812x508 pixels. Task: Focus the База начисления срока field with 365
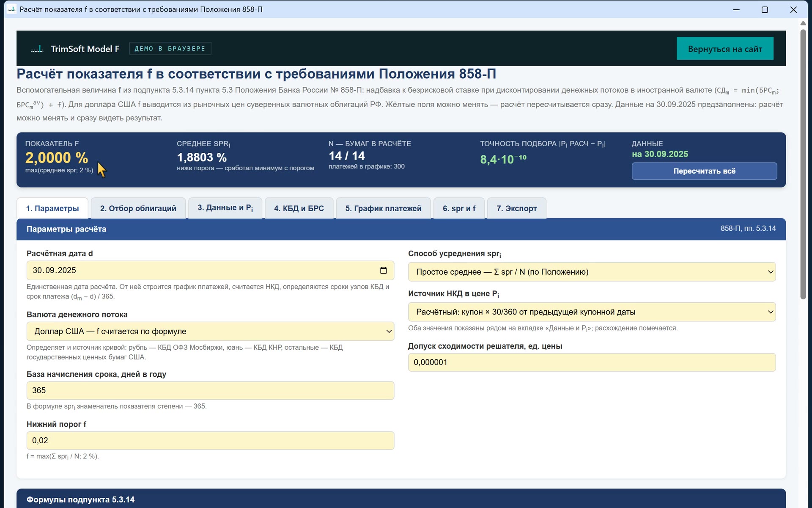tap(210, 390)
